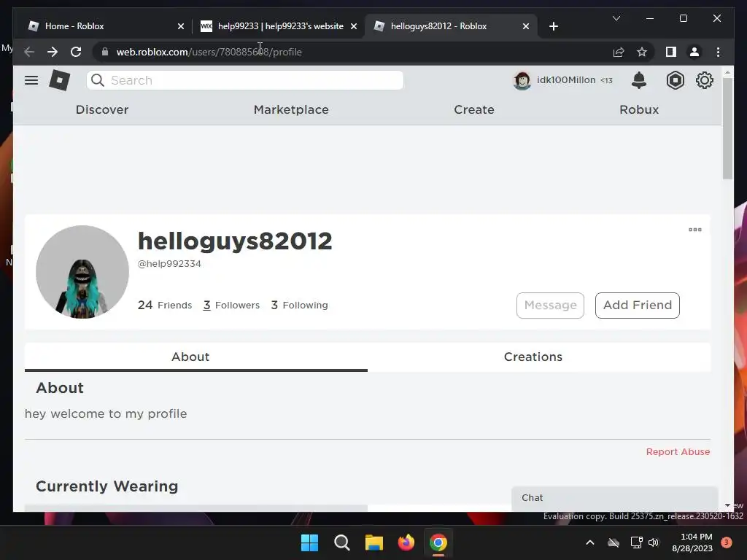Image resolution: width=747 pixels, height=560 pixels.
Task: Click the 'hey welcome to my profile' text
Action: point(106,413)
